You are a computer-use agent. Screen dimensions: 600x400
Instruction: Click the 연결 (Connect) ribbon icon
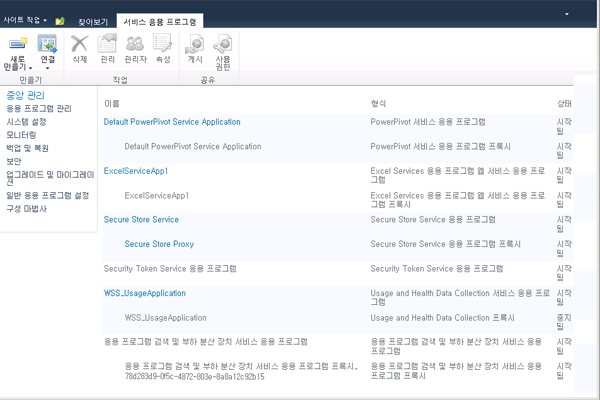coord(47,43)
